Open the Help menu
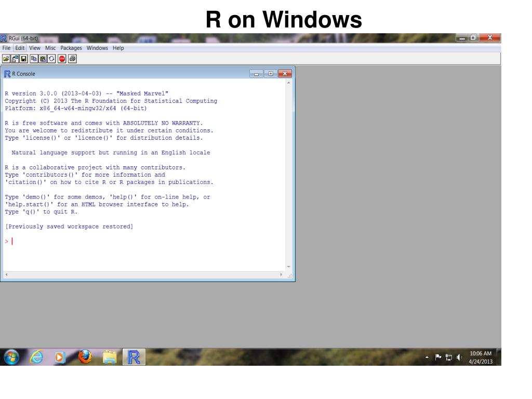Image resolution: width=532 pixels, height=399 pixels. coord(118,48)
